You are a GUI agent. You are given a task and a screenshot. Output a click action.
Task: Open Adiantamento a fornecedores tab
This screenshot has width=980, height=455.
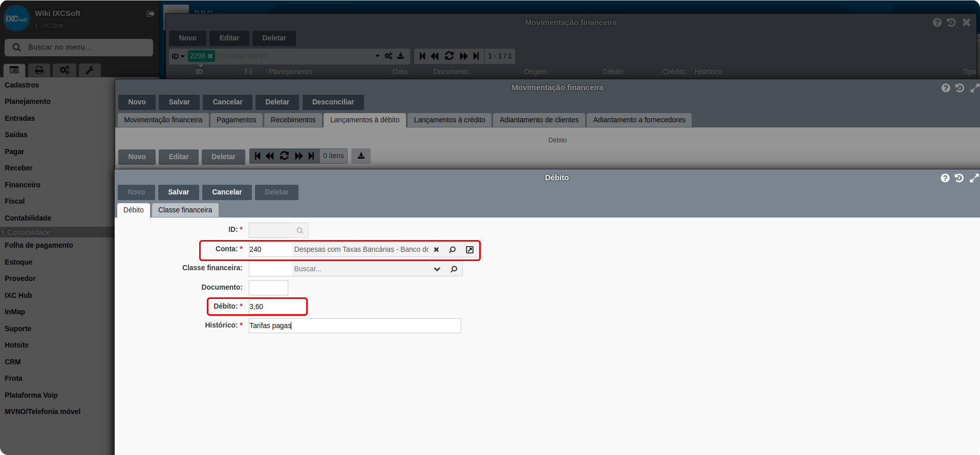click(639, 120)
